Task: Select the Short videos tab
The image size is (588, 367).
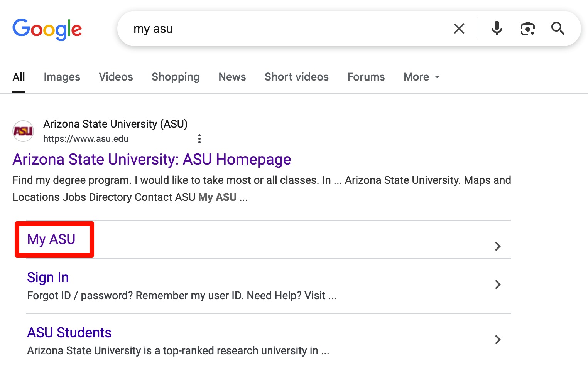Action: click(x=296, y=77)
